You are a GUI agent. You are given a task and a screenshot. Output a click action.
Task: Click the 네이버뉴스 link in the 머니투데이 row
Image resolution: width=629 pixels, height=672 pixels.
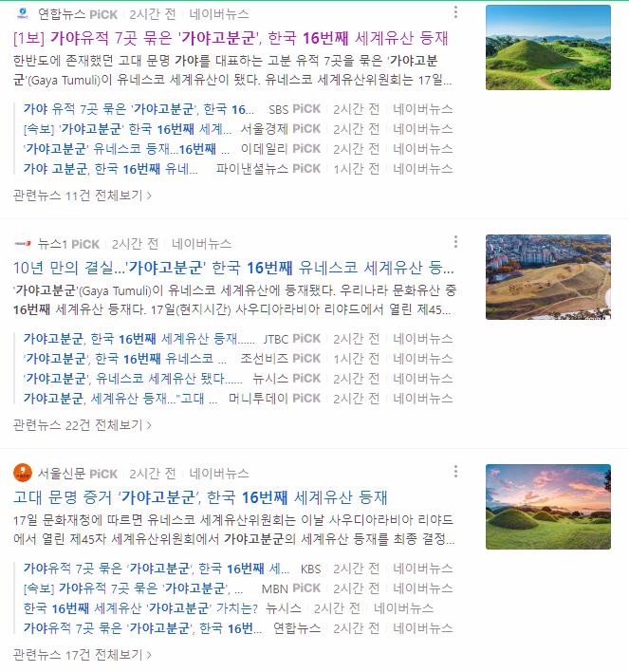pos(423,399)
